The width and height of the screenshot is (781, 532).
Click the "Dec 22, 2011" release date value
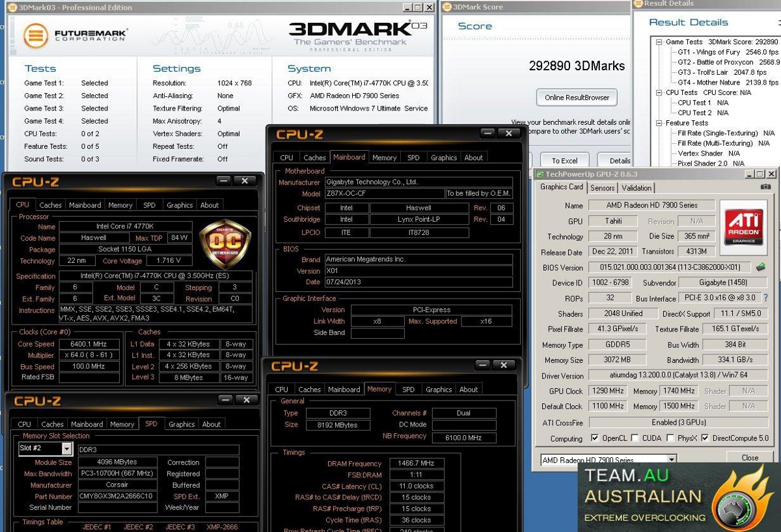pyautogui.click(x=613, y=252)
